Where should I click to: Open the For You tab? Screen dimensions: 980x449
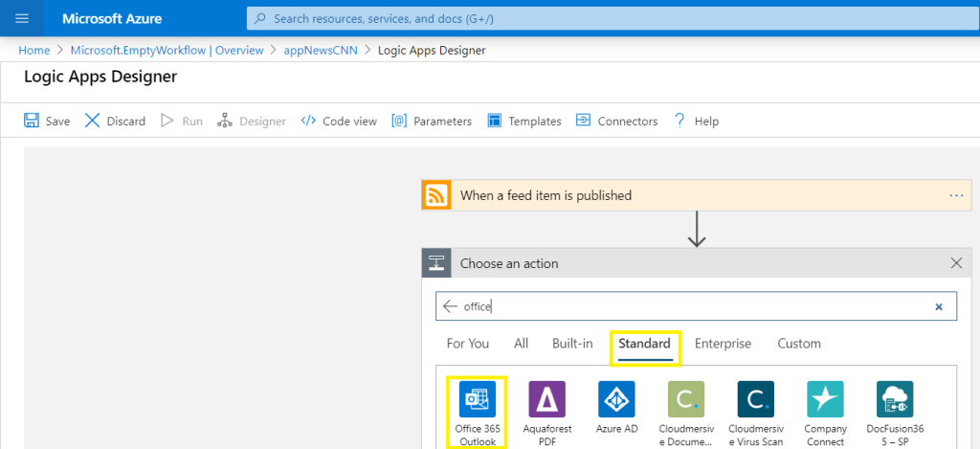(x=468, y=344)
